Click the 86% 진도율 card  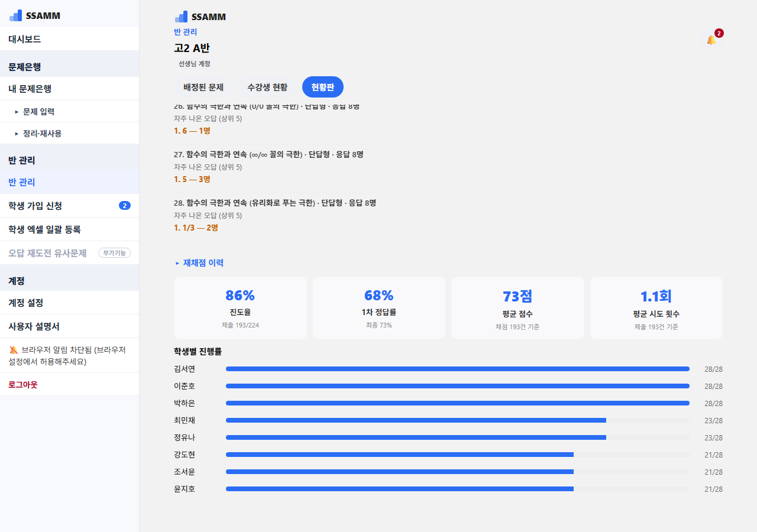[240, 308]
